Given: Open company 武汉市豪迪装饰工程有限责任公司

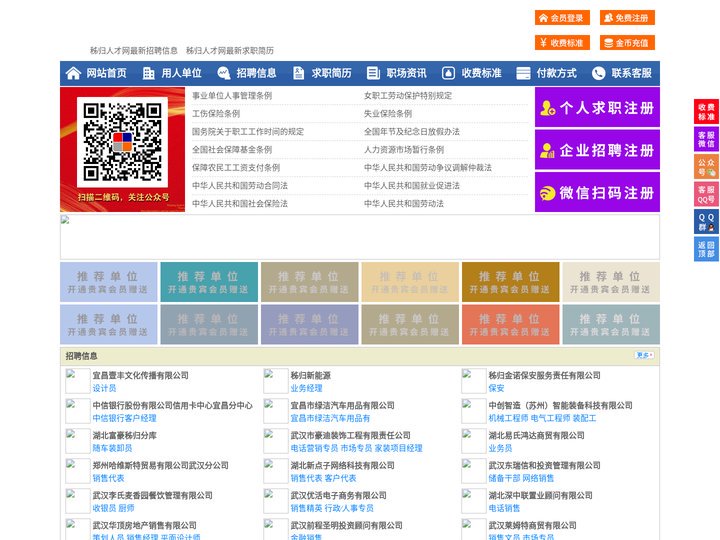Looking at the screenshot, I should click(350, 435).
